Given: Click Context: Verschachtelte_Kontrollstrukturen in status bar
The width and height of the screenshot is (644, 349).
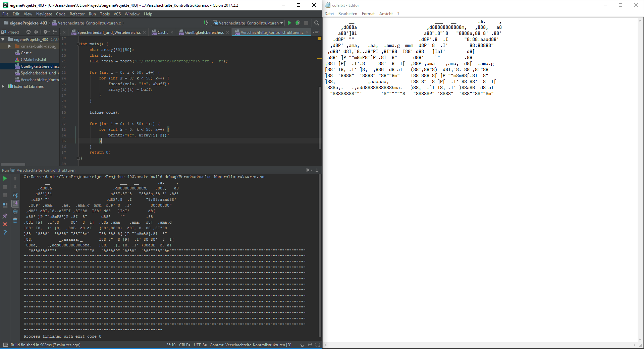Looking at the screenshot, I should tap(251, 345).
